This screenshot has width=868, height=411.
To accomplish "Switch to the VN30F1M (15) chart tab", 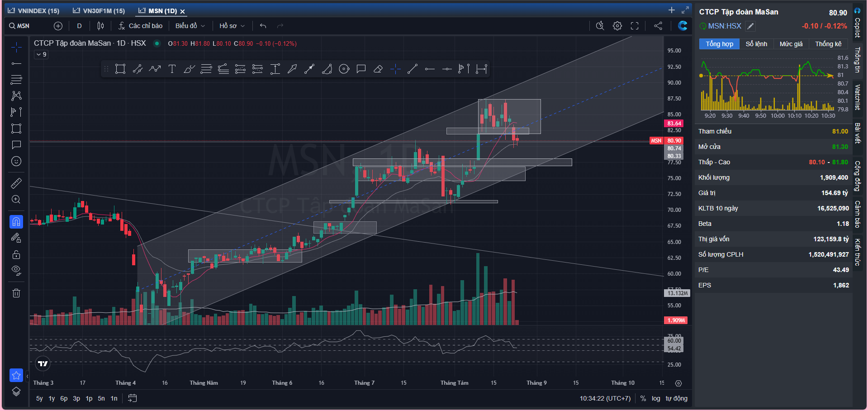I will (99, 11).
